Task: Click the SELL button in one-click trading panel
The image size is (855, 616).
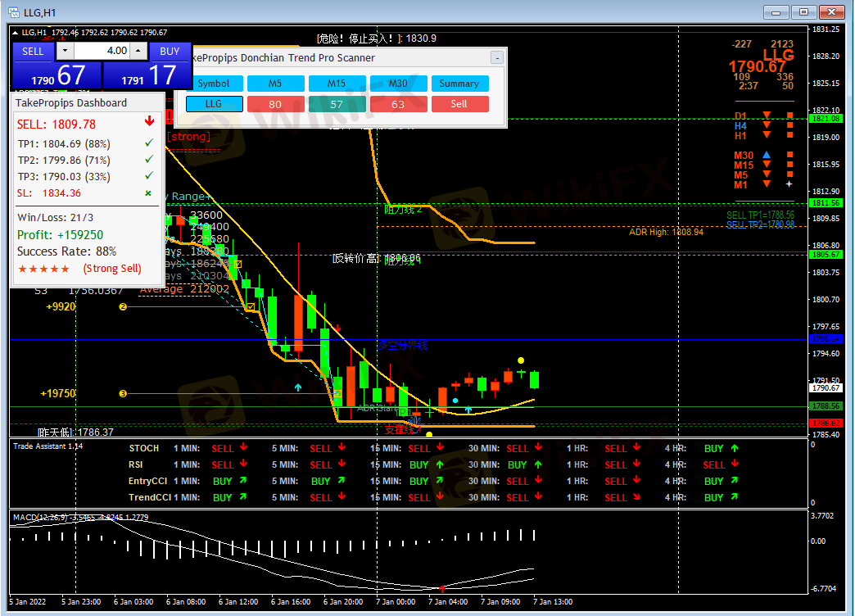Action: (33, 51)
